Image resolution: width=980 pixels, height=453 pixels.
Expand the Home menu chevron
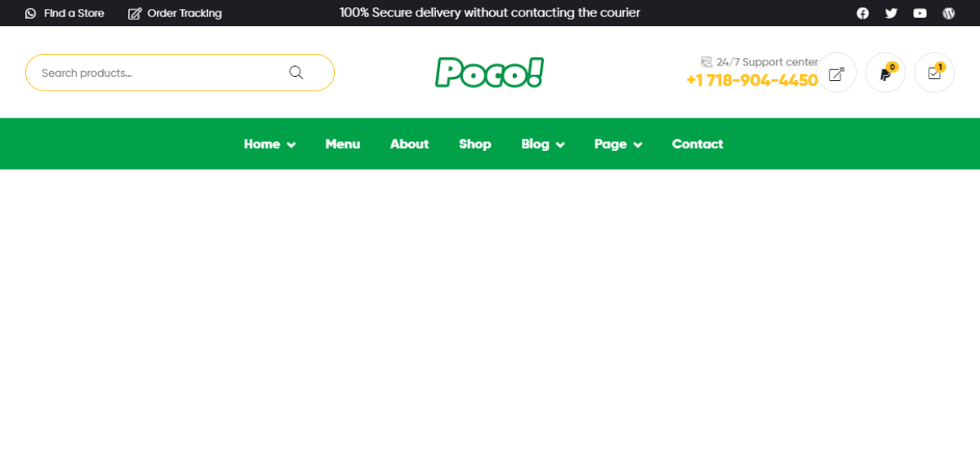click(292, 144)
